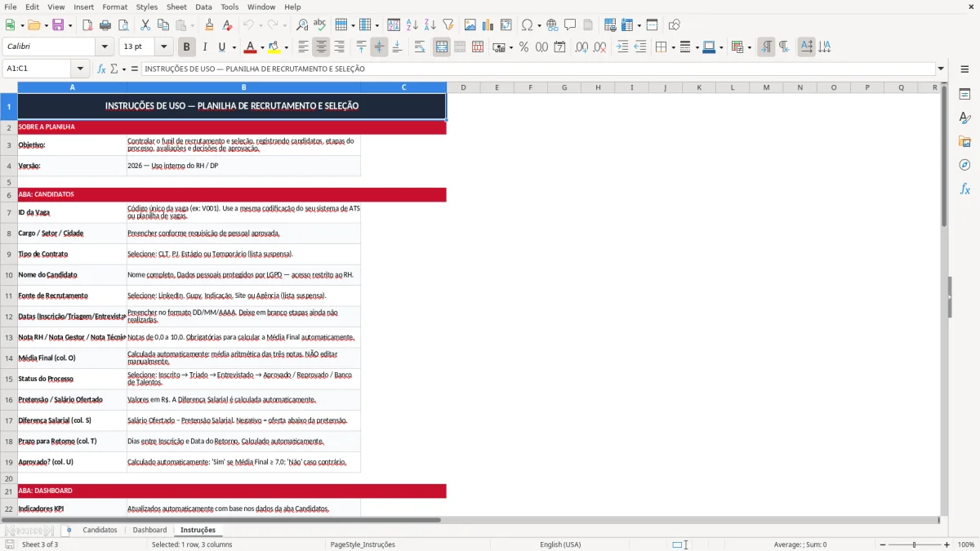Viewport: 980px width, 551px height.
Task: Add a decimal place
Action: click(582, 47)
